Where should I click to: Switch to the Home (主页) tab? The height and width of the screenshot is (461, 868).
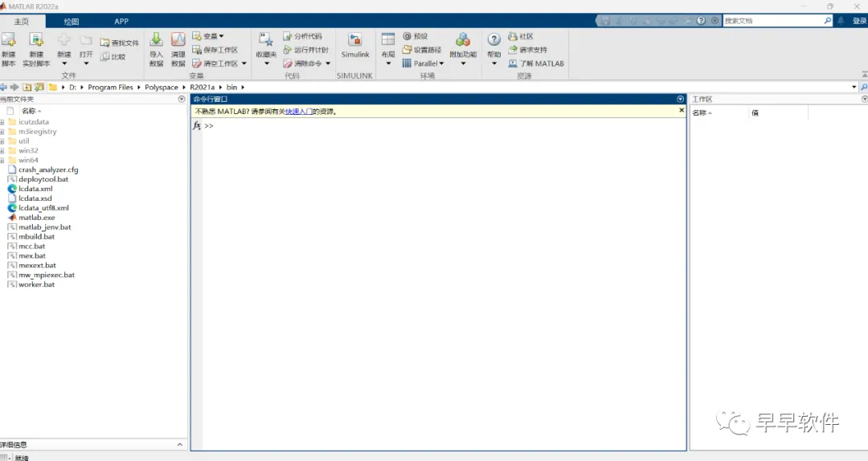point(22,21)
